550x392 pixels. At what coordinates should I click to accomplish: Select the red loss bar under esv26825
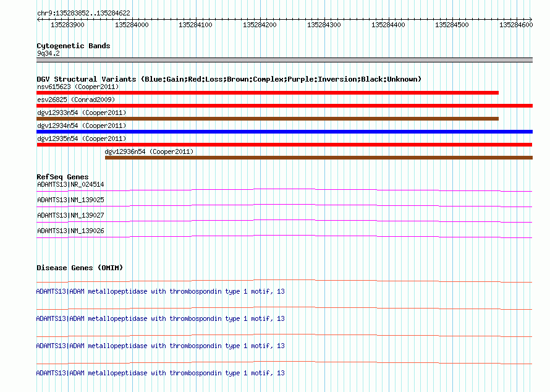pos(284,106)
